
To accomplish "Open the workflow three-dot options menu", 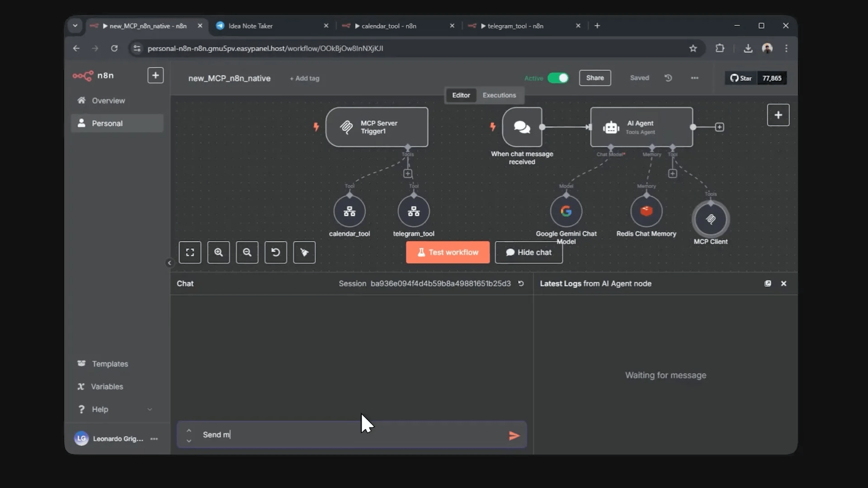I will (x=694, y=78).
